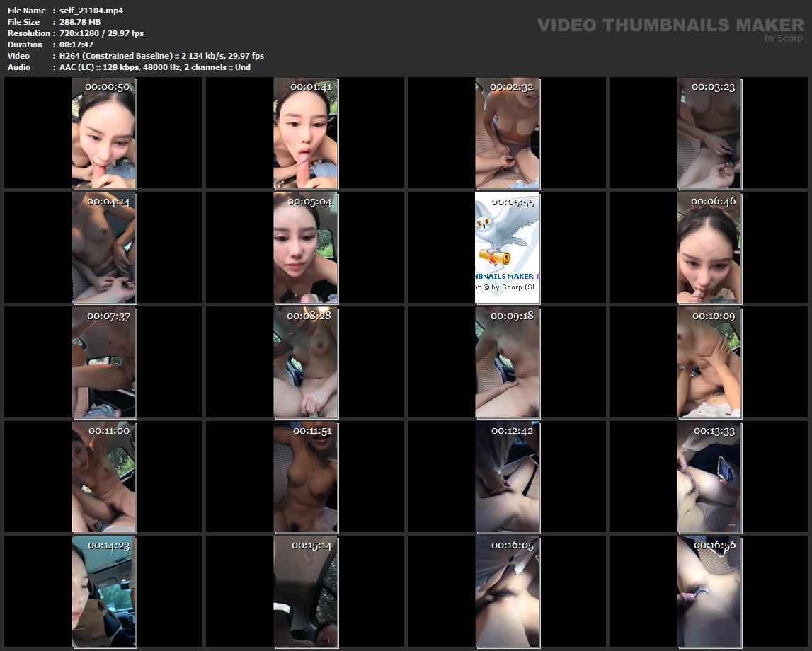812x651 pixels.
Task: Click the 'by Scorp' text under the watermark
Action: [x=784, y=38]
